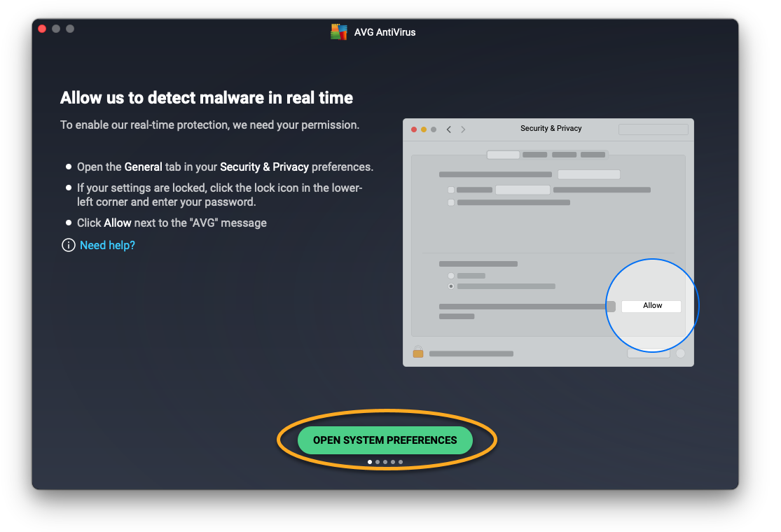Click the bullet text mentioning the lock icon
The image size is (781, 532).
click(220, 195)
